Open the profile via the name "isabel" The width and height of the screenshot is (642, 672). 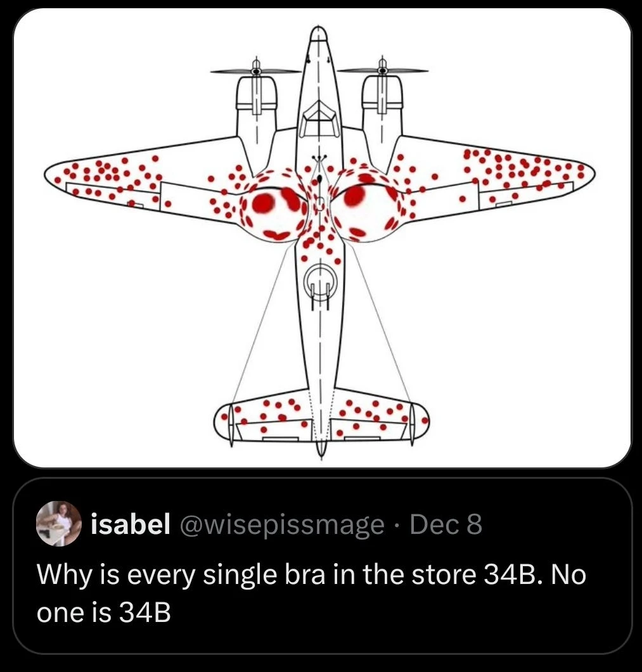(x=131, y=524)
